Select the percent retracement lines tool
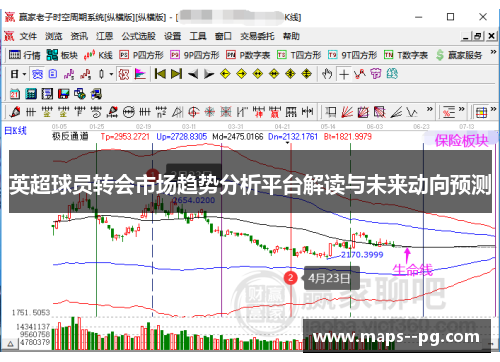 (449, 112)
